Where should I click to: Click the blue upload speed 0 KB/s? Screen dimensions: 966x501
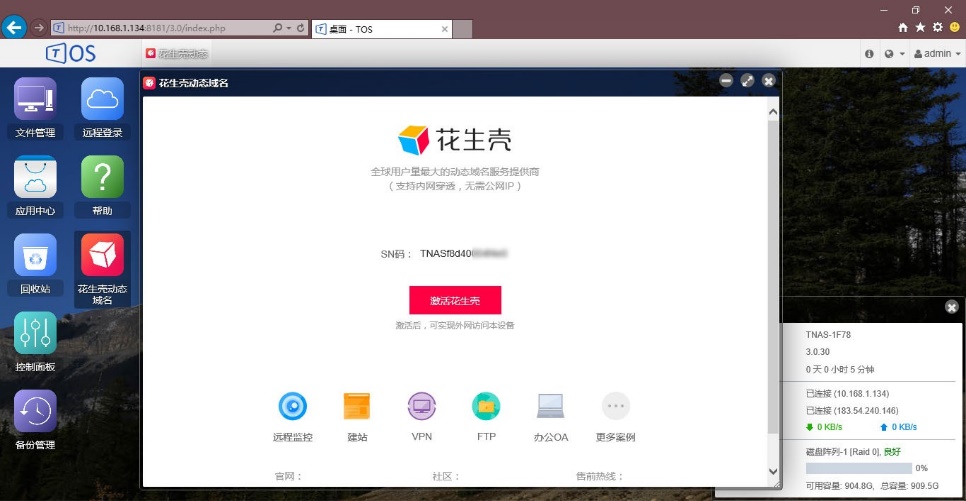[x=898, y=427]
